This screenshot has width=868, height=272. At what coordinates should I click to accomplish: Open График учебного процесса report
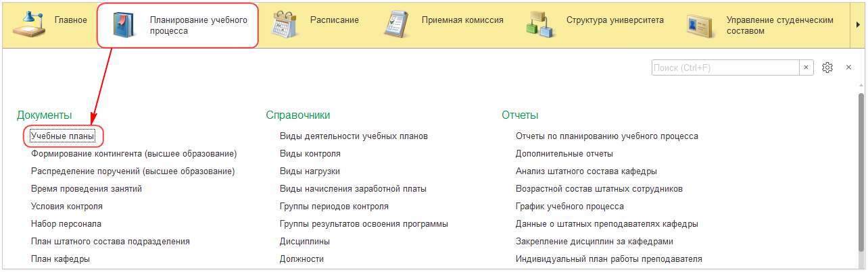coord(570,207)
